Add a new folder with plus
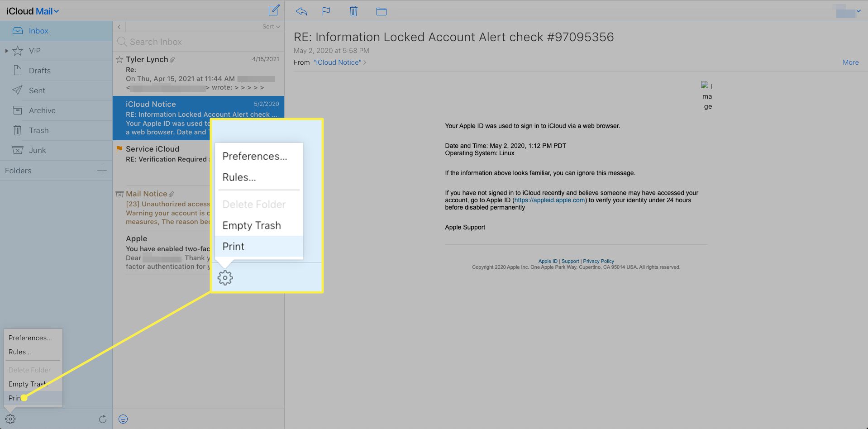Screen dimensions: 868x429 [x=102, y=171]
